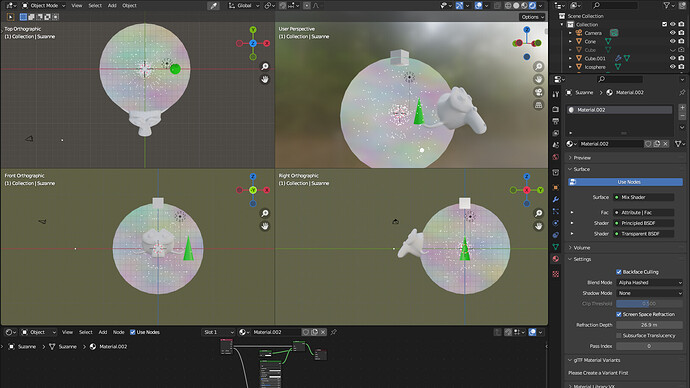
Task: Open the Material properties tab
Action: click(x=556, y=259)
